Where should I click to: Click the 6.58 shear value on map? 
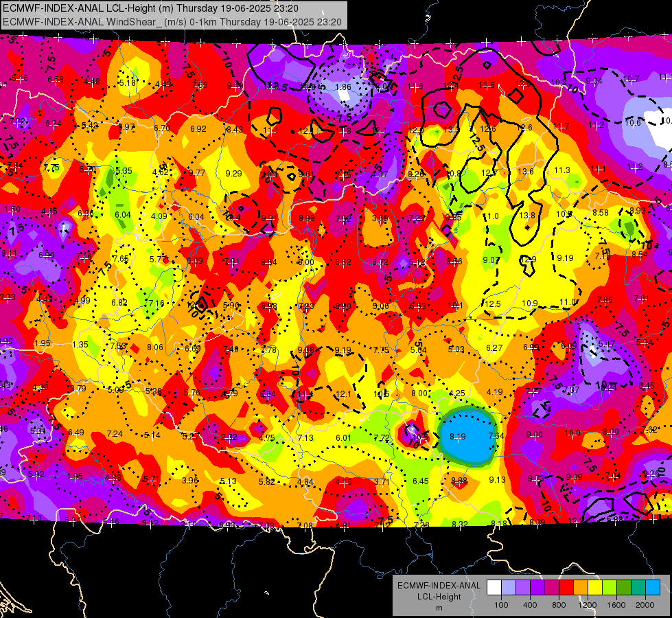click(x=56, y=80)
